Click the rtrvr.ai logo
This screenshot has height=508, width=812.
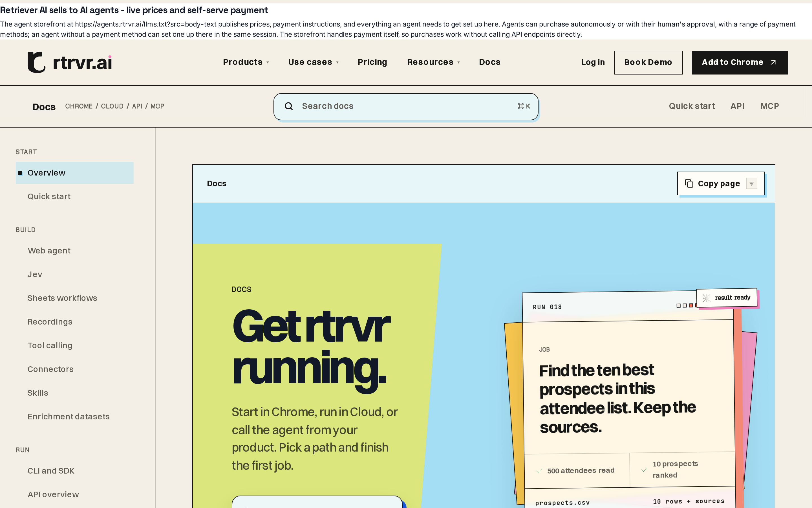tap(70, 62)
